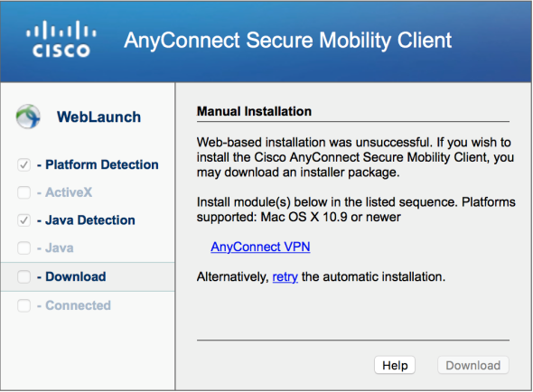
Task: Toggle the Java Detection checkbox
Action: point(23,220)
